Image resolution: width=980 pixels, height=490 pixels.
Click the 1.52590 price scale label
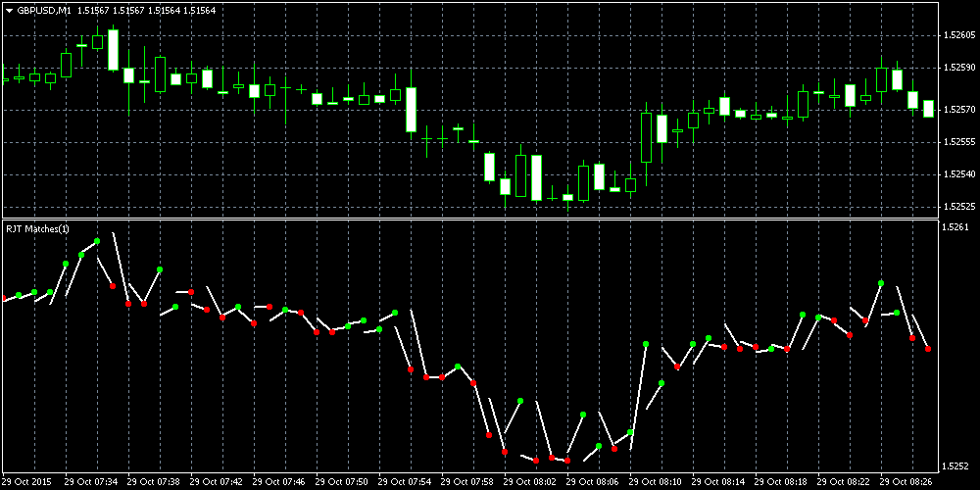tap(958, 67)
